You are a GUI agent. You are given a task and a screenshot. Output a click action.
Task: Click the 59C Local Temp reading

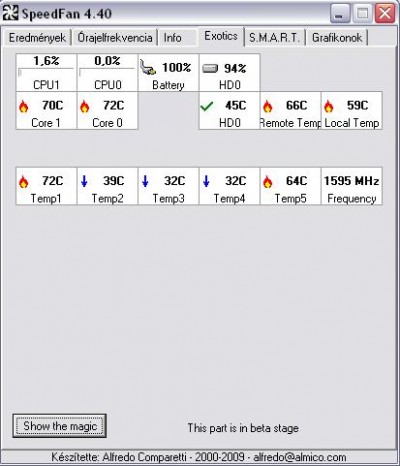click(x=357, y=105)
